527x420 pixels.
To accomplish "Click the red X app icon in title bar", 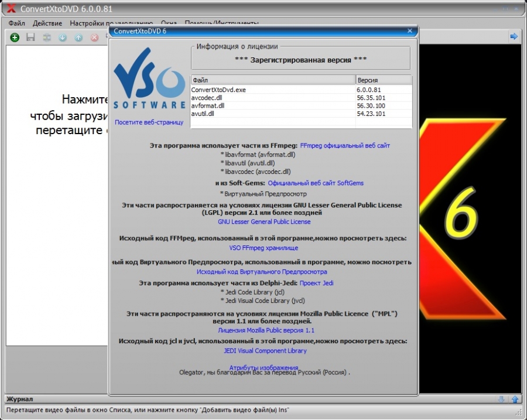I will (x=11, y=8).
